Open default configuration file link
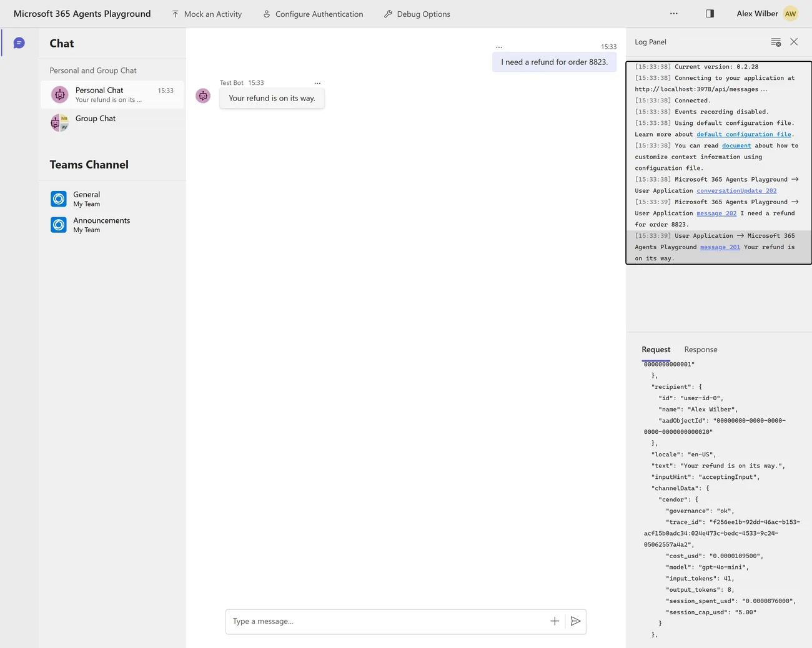 pyautogui.click(x=744, y=134)
